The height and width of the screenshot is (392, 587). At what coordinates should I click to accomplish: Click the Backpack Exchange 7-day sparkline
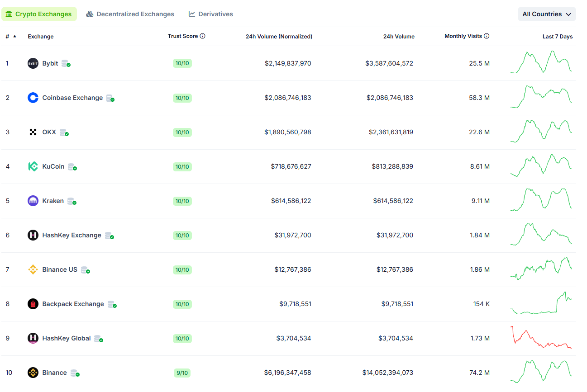(x=541, y=303)
